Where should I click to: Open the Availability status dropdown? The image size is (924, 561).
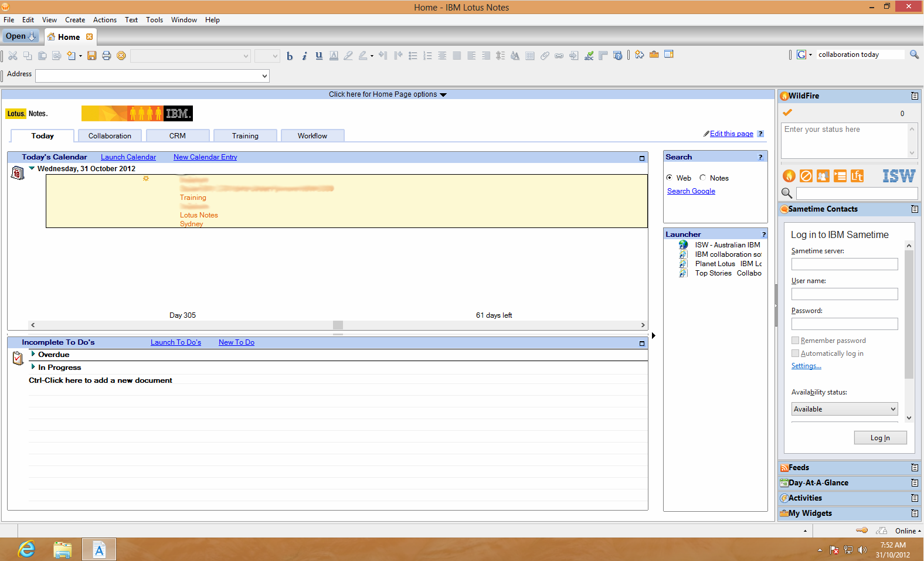pyautogui.click(x=893, y=409)
